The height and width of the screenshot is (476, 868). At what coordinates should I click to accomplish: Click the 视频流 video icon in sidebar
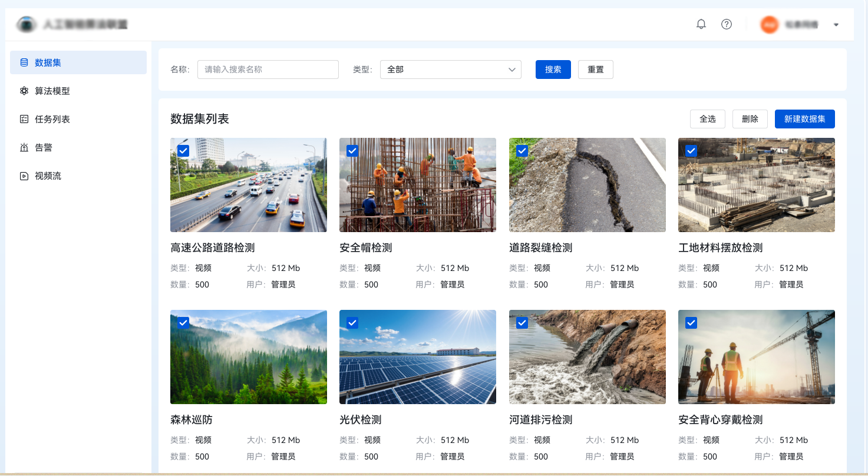coord(24,176)
